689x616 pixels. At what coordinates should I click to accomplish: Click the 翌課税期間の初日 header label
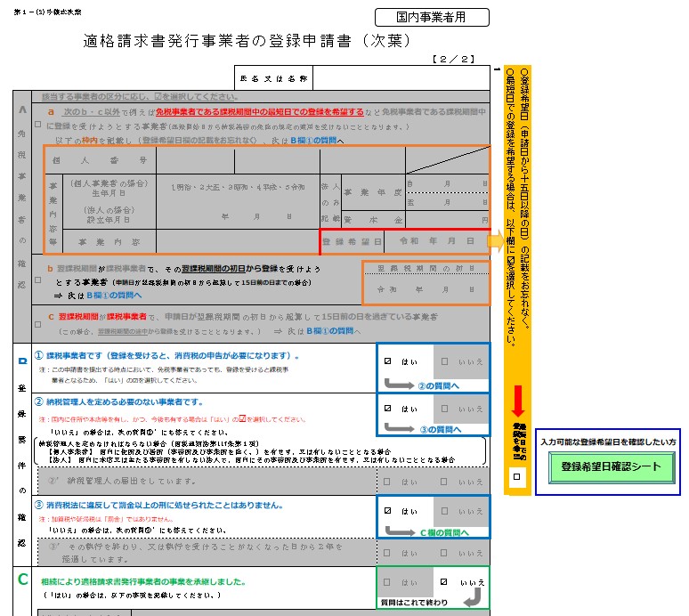pyautogui.click(x=426, y=268)
